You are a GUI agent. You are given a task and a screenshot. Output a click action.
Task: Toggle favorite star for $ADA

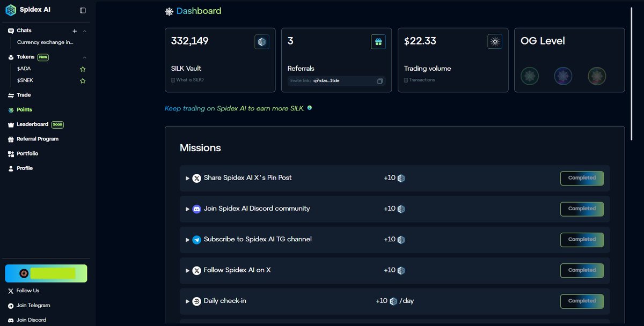tap(83, 69)
